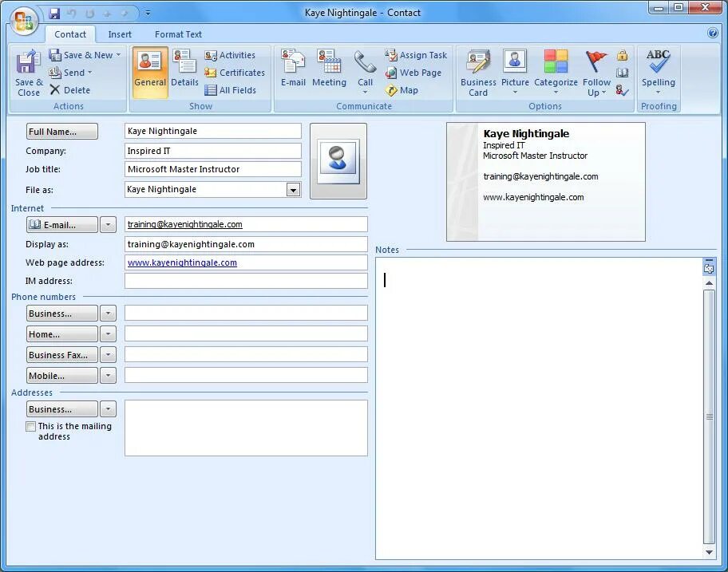Show the General contact view
Screen dimensions: 728x572
click(x=150, y=72)
